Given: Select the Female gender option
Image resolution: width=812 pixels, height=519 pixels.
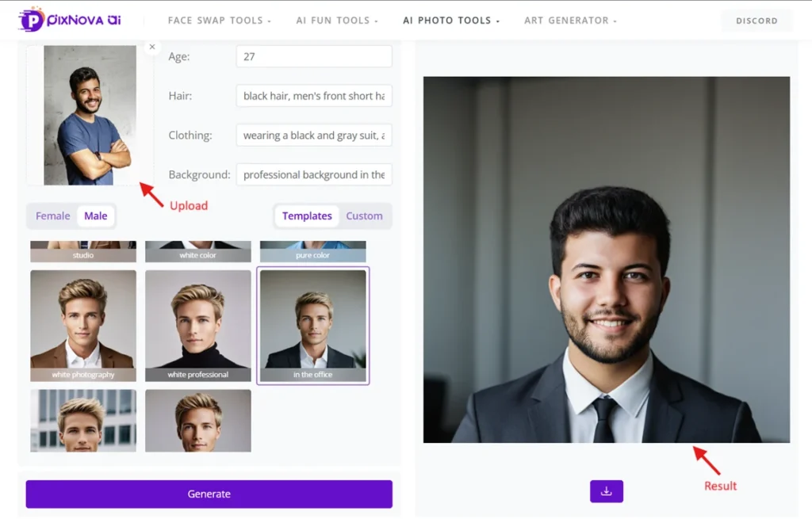Looking at the screenshot, I should (x=53, y=216).
